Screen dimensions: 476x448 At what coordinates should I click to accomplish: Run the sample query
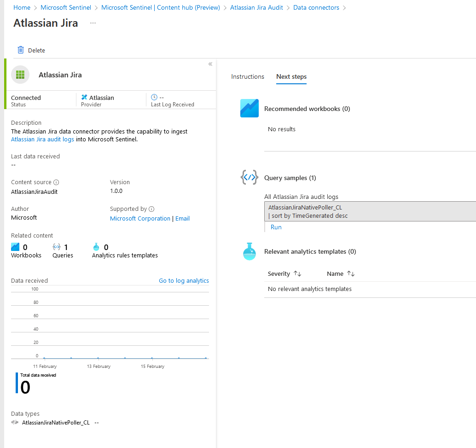coord(276,227)
